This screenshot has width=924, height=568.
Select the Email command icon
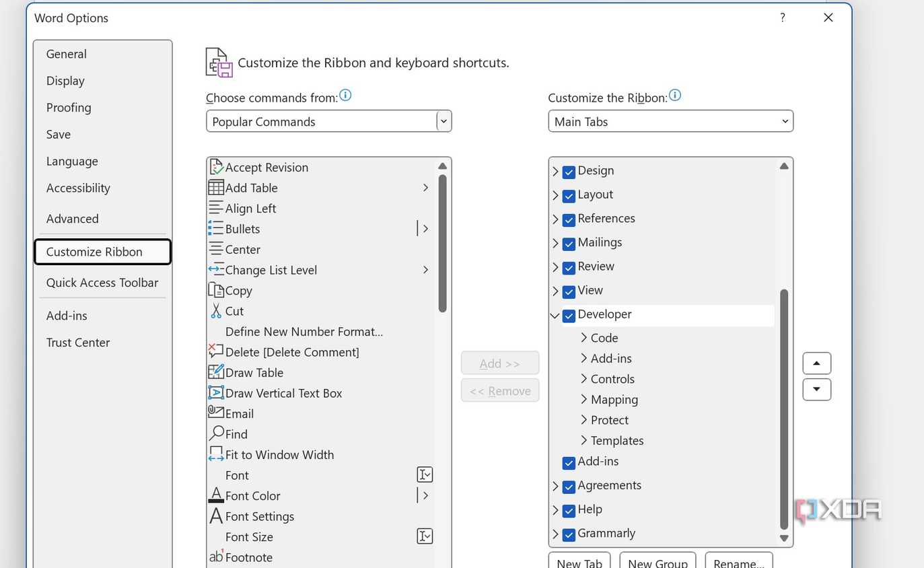click(x=216, y=413)
